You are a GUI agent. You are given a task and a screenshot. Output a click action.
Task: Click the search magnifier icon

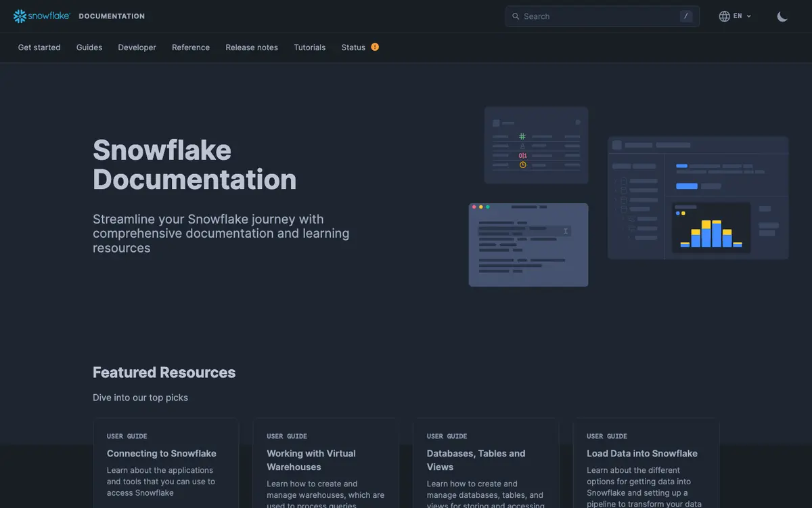[x=516, y=16]
